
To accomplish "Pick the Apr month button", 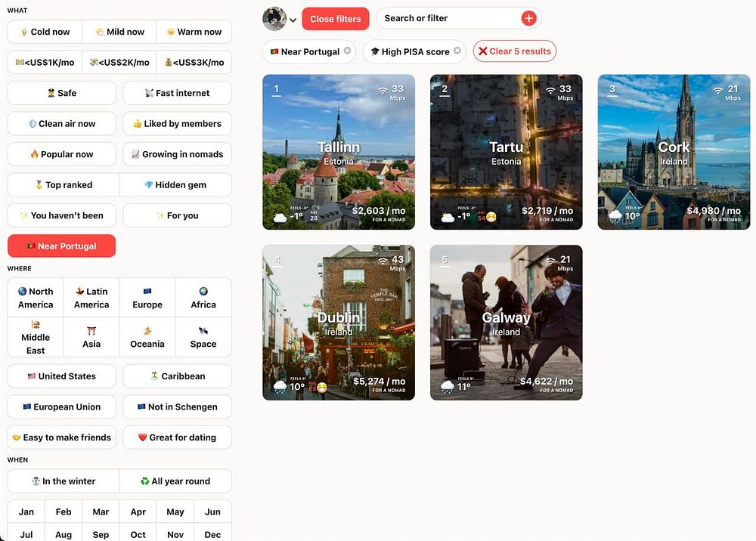I will click(138, 512).
